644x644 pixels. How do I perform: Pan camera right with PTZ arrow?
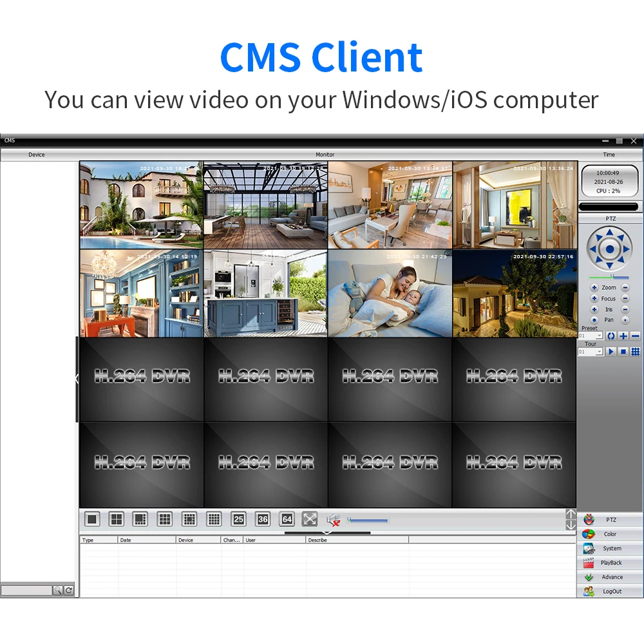pos(626,249)
